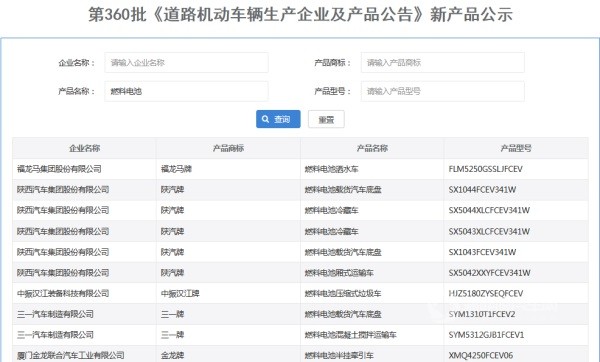Click 燃料电池冷藏车 in the SX5043XLCFCEV341W row
The height and width of the screenshot is (362, 600).
(331, 232)
